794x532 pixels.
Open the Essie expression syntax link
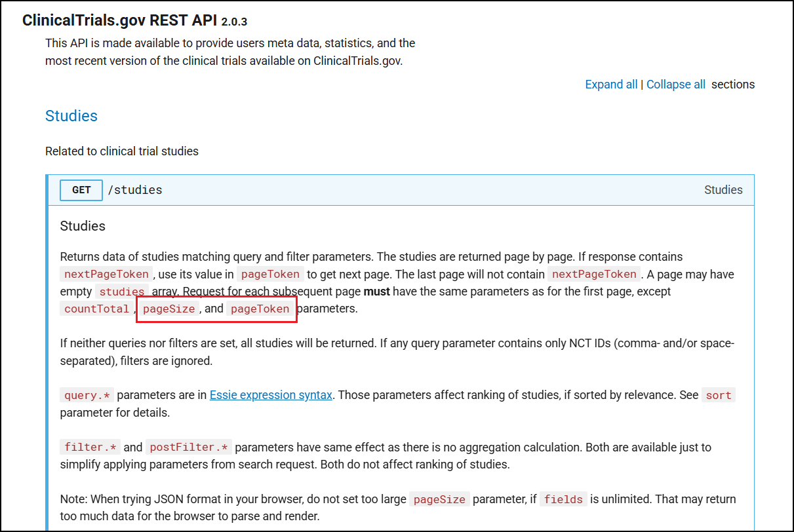click(271, 395)
